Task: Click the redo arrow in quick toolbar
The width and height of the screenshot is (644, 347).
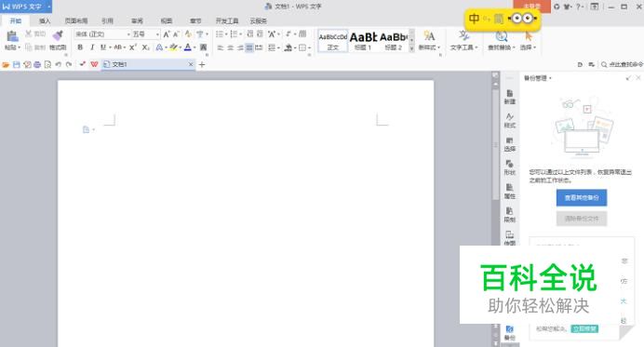Action: (69, 64)
